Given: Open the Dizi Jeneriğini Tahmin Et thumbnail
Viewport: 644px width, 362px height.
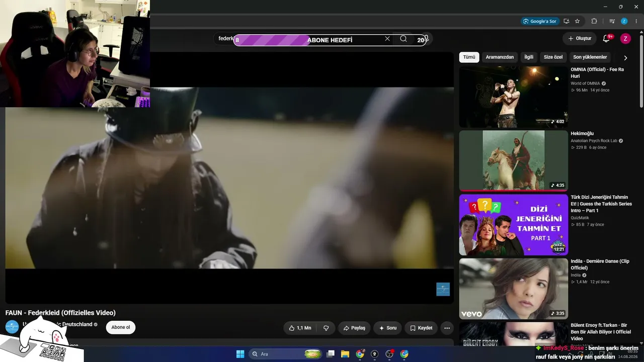Looking at the screenshot, I should tap(513, 225).
